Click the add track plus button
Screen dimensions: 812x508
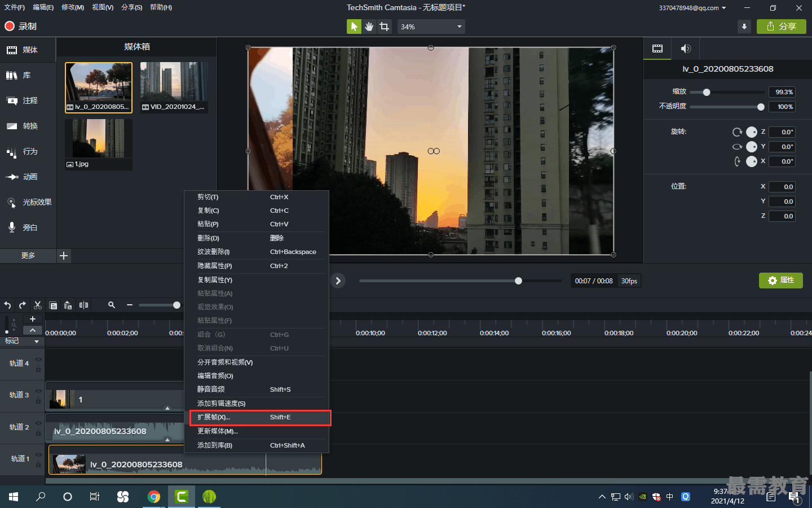[x=33, y=319]
